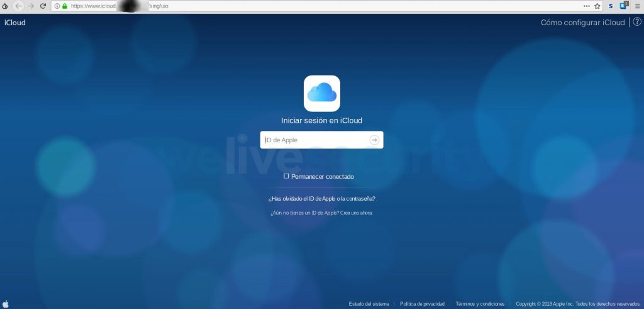Click the browser back arrow button
The image size is (644, 309).
[18, 6]
